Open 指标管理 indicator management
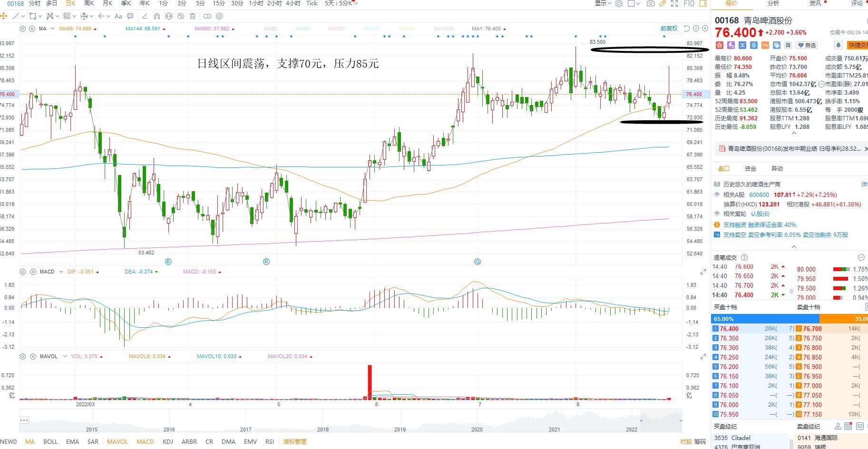The height and width of the screenshot is (449, 868). tap(295, 442)
